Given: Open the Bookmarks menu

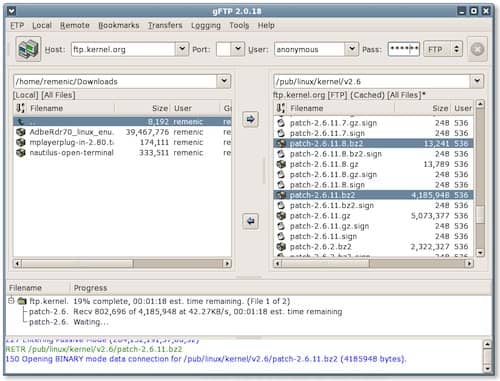Looking at the screenshot, I should (x=119, y=25).
